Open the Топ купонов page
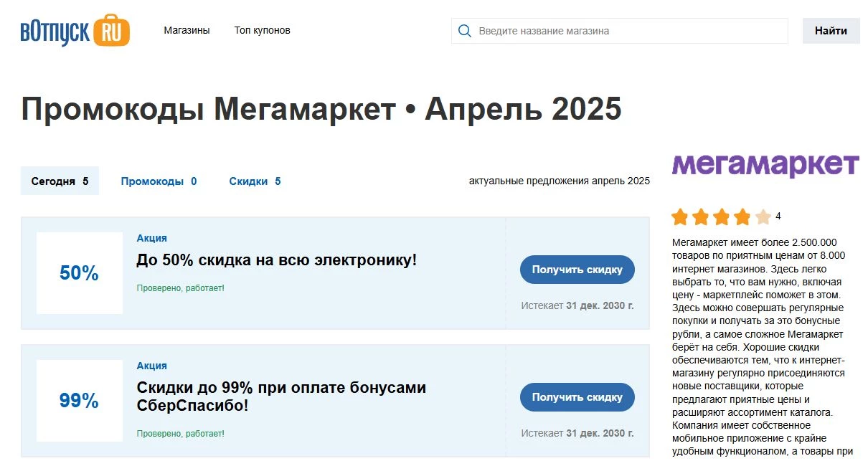 pos(262,30)
